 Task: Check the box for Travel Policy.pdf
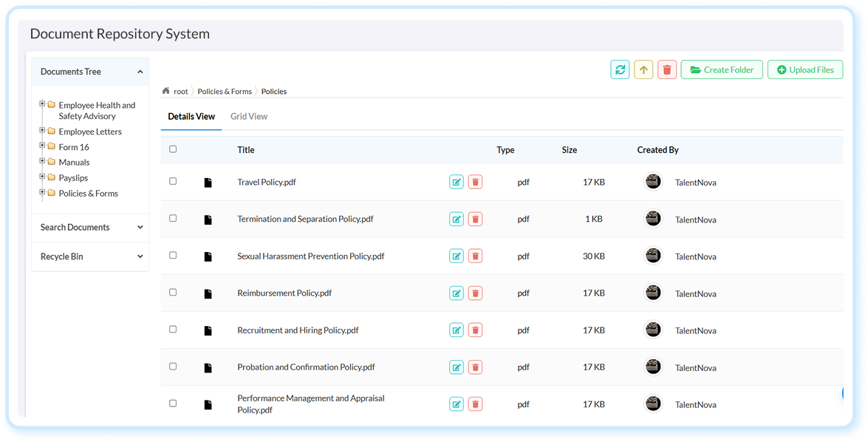click(173, 181)
